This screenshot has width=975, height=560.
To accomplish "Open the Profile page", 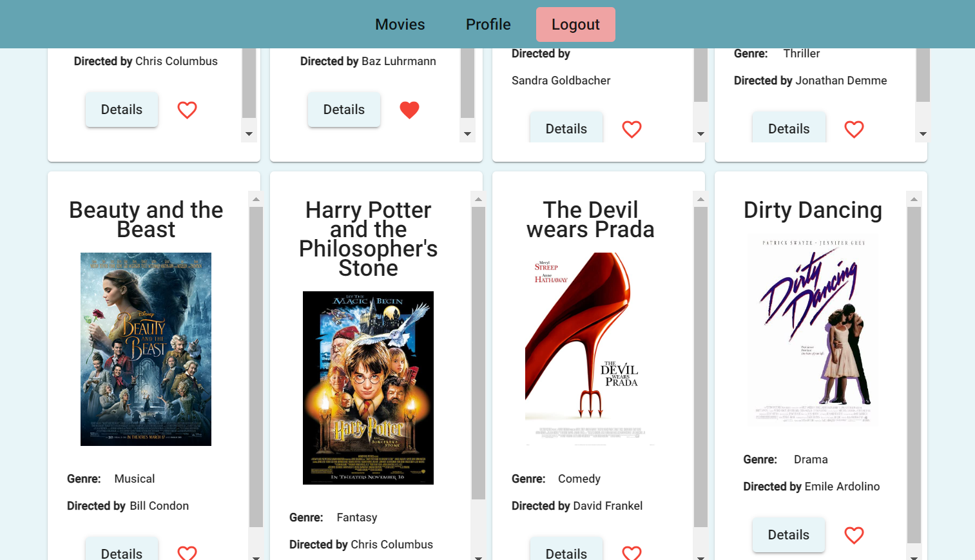I will point(488,24).
